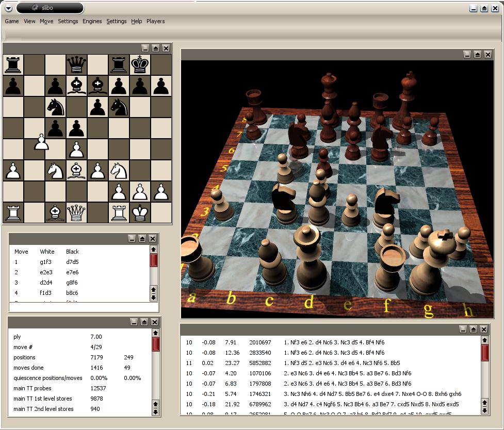Open the Players menu
Image resolution: width=504 pixels, height=430 pixels.
point(155,21)
